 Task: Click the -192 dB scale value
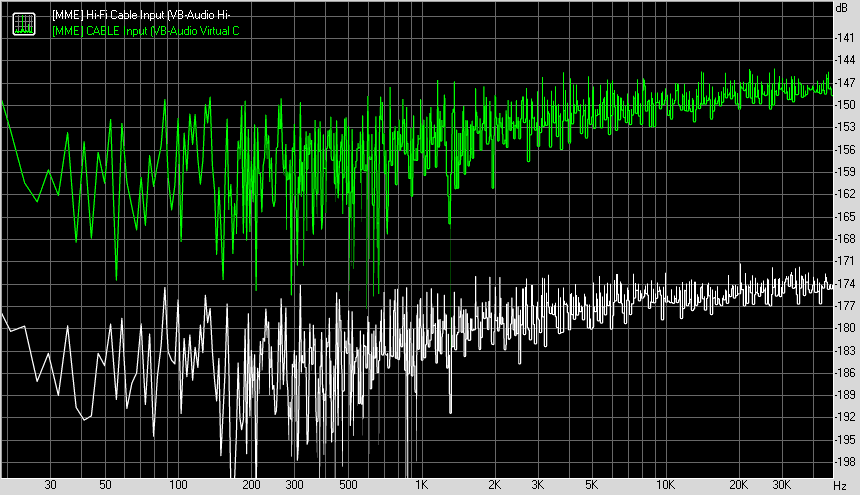tap(845, 417)
